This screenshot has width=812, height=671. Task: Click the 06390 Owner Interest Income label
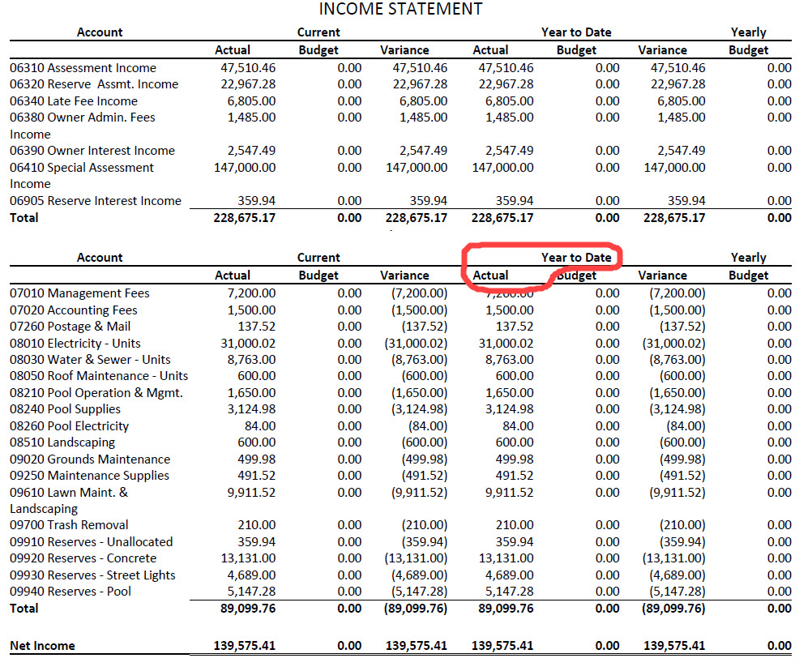coord(92,151)
